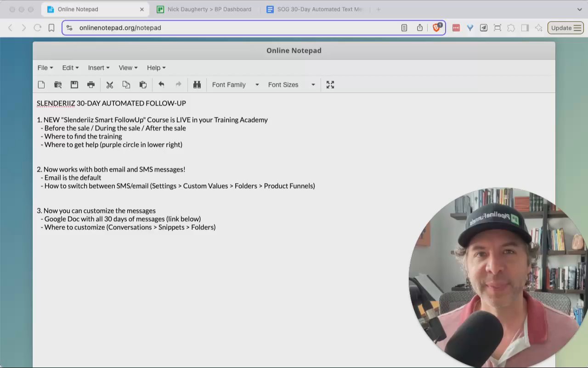Click the 'Email is the default' line
Image resolution: width=588 pixels, height=368 pixels.
click(x=71, y=178)
